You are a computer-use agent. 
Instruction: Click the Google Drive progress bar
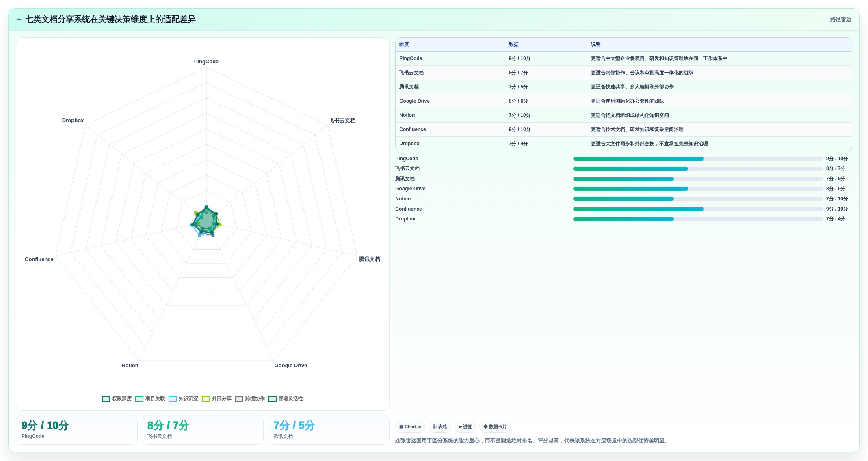point(697,189)
